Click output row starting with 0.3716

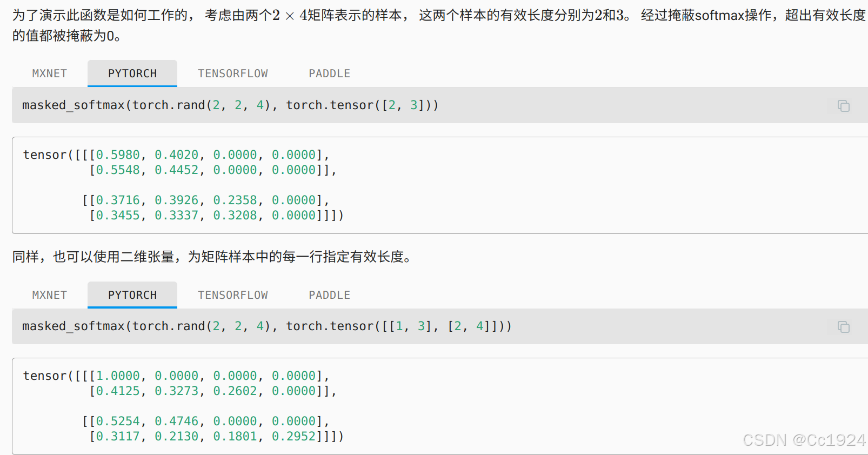pyautogui.click(x=205, y=200)
